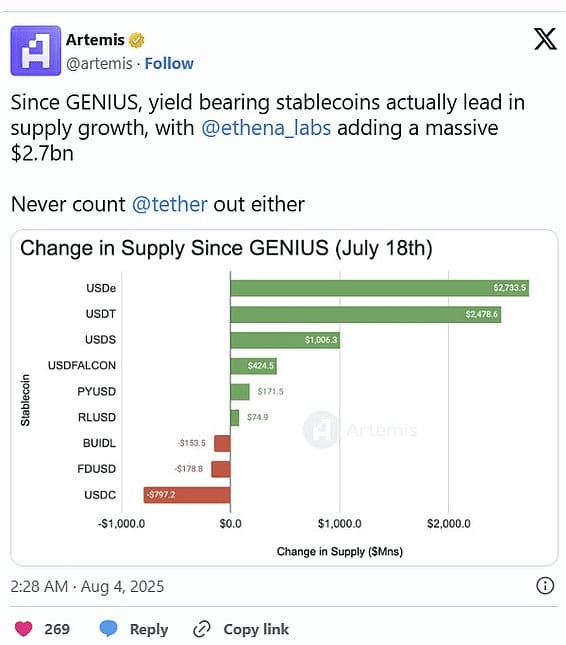The height and width of the screenshot is (645, 566).
Task: Click the Artemis watermark logo in chart
Action: [x=321, y=430]
